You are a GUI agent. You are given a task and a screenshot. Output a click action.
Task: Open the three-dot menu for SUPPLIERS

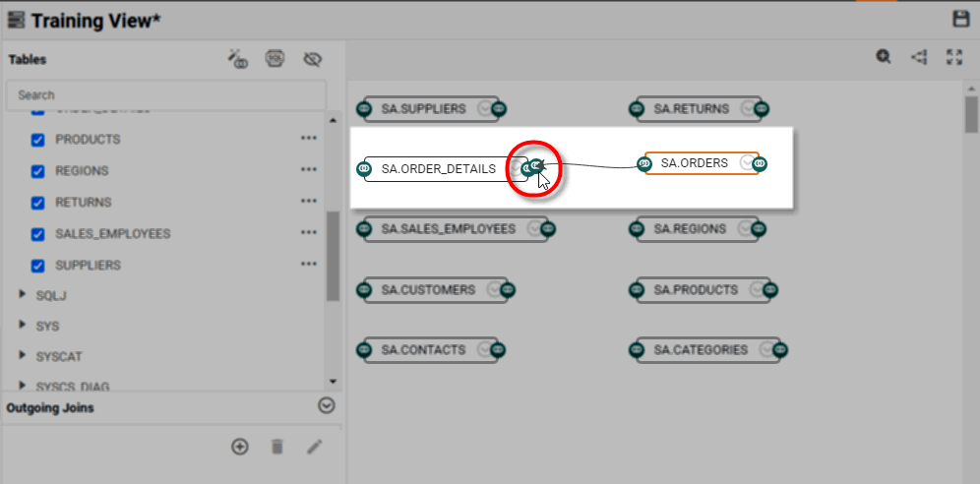tap(309, 266)
